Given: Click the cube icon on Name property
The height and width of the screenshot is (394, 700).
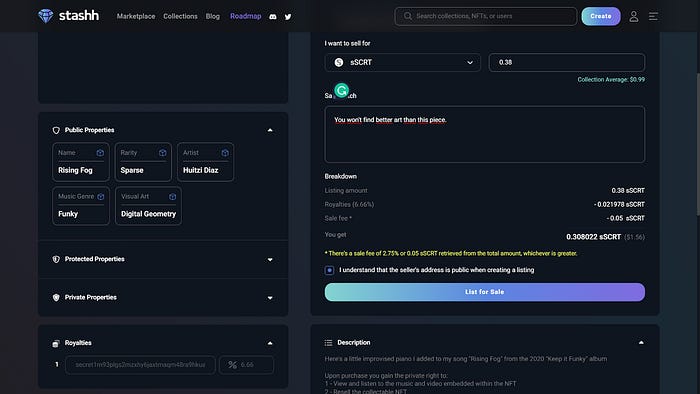Looking at the screenshot, I should [100, 153].
